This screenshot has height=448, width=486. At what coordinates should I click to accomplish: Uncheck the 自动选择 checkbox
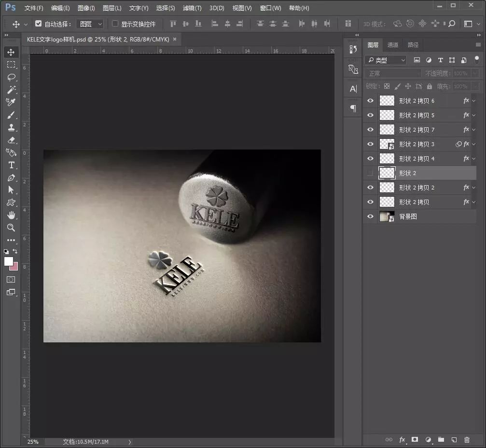[x=39, y=24]
